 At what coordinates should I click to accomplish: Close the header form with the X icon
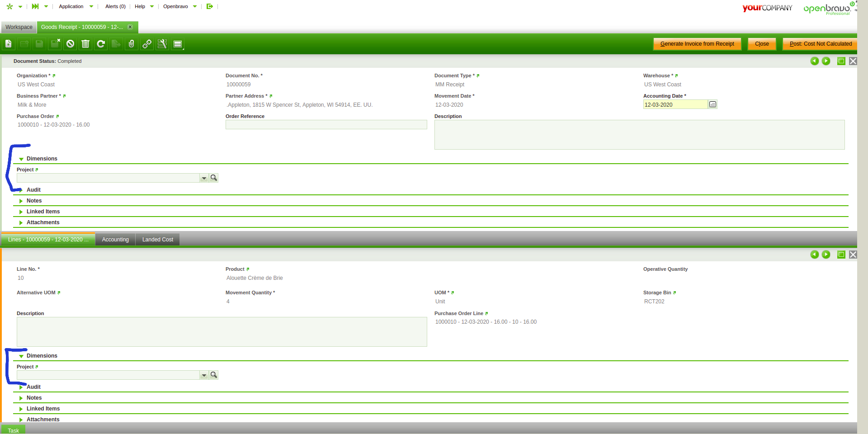pyautogui.click(x=853, y=61)
